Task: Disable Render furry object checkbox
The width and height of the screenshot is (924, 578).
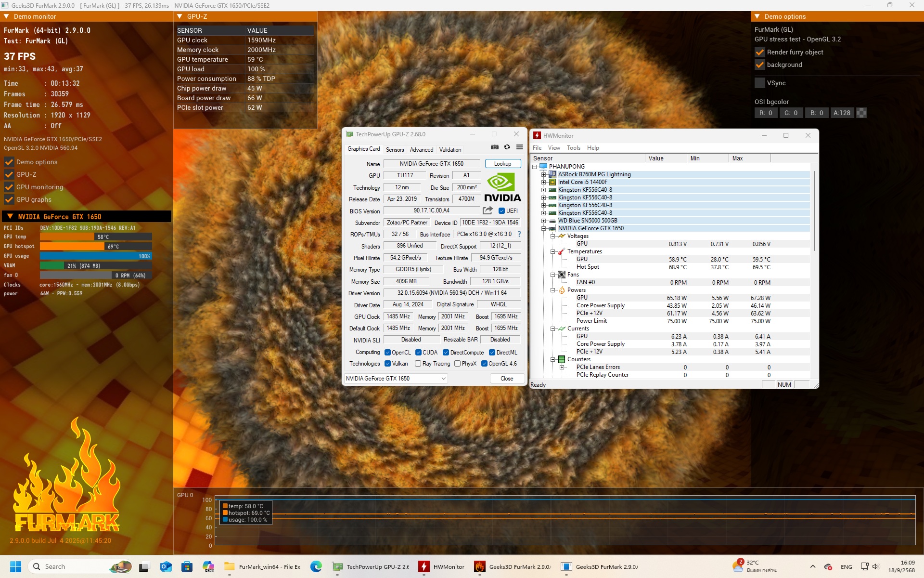Action: point(760,52)
